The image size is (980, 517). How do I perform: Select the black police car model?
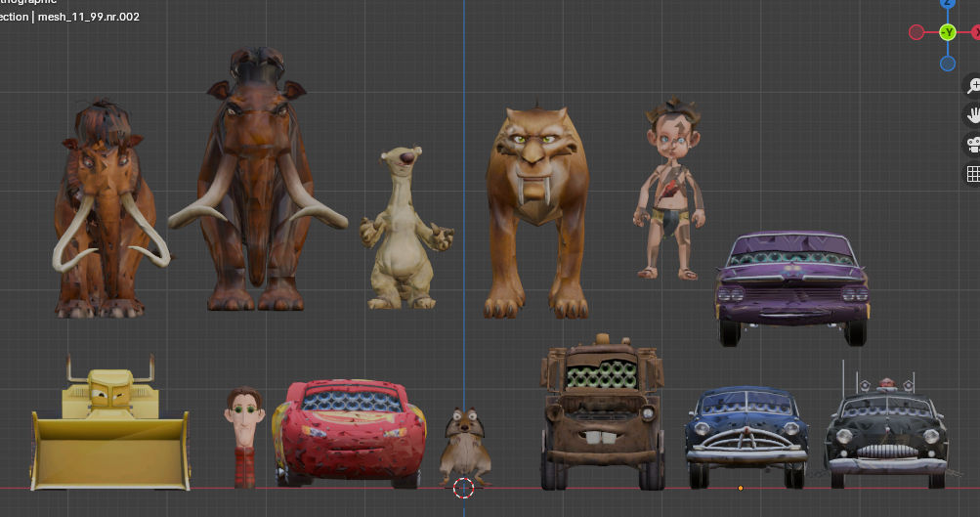886,433
